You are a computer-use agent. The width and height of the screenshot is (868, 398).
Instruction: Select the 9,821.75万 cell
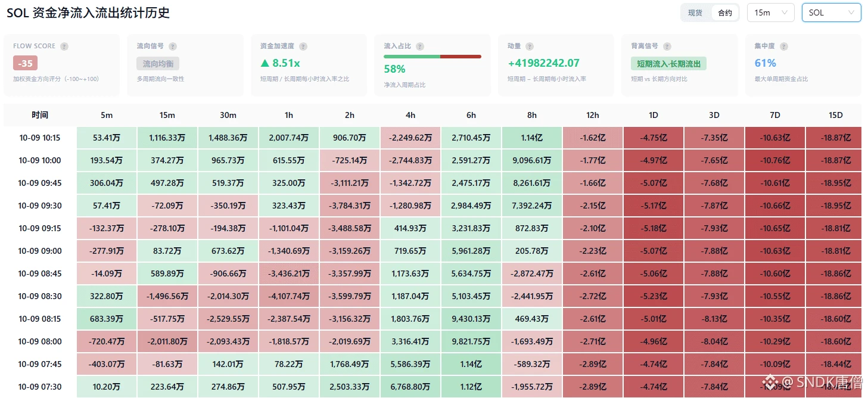tap(471, 341)
